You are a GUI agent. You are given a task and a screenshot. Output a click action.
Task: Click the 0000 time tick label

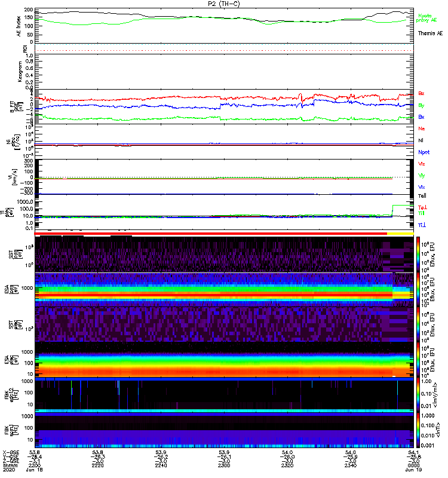pyautogui.click(x=413, y=465)
